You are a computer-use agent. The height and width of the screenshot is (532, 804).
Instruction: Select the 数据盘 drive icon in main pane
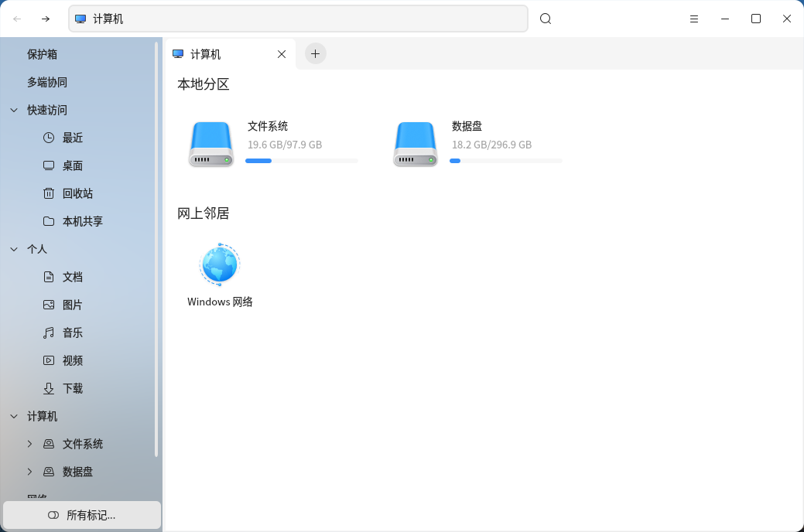pyautogui.click(x=416, y=144)
